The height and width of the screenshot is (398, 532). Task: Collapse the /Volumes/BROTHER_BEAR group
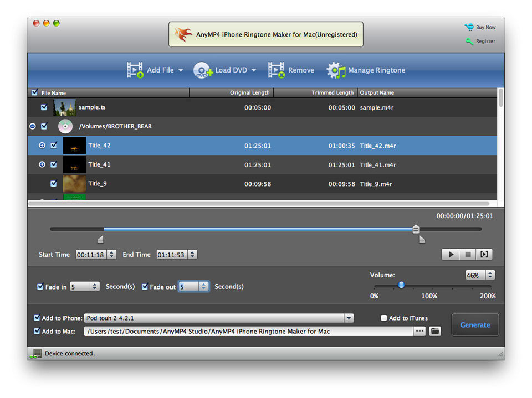pos(33,126)
